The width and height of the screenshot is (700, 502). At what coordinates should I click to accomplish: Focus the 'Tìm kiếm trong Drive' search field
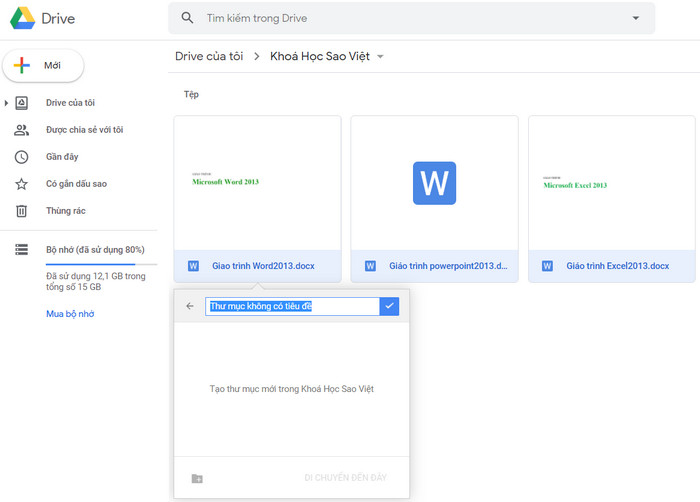tap(411, 18)
